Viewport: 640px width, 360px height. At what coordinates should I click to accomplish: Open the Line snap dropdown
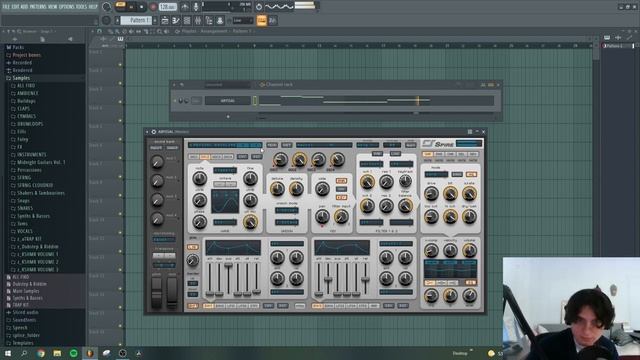243,20
